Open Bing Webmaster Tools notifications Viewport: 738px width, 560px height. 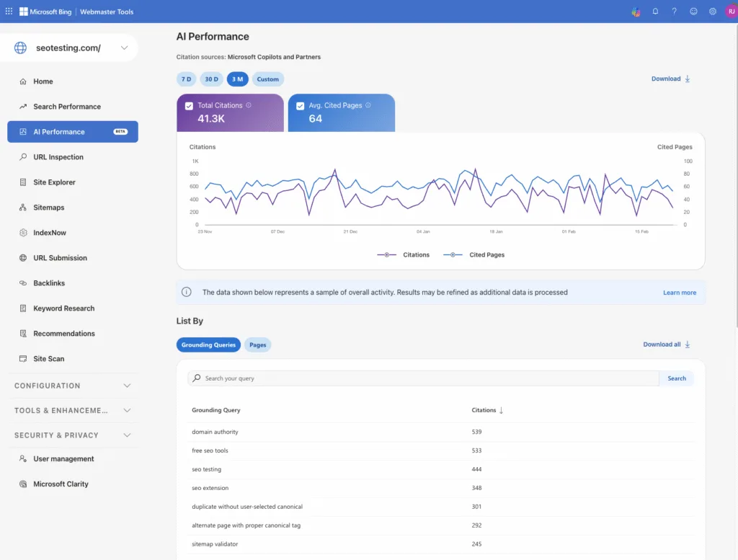click(x=655, y=11)
